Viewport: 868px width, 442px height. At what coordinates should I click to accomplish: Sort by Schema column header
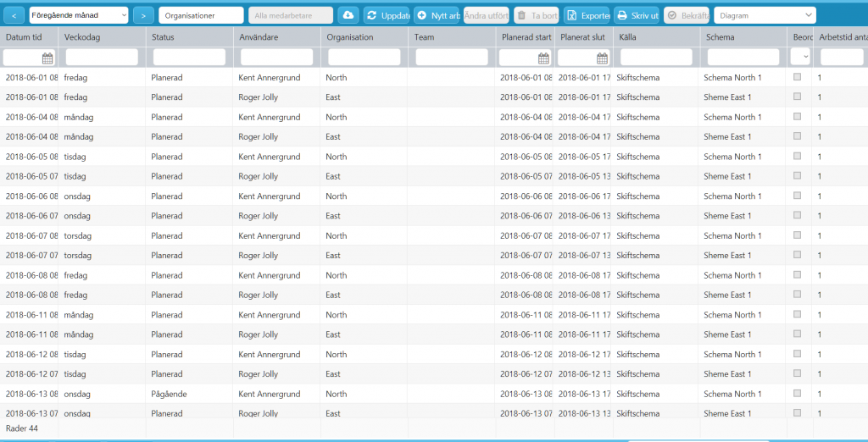(x=719, y=37)
